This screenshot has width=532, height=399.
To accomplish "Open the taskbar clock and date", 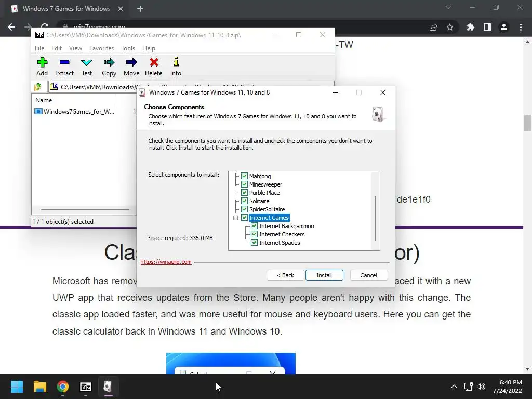I will pos(507,387).
